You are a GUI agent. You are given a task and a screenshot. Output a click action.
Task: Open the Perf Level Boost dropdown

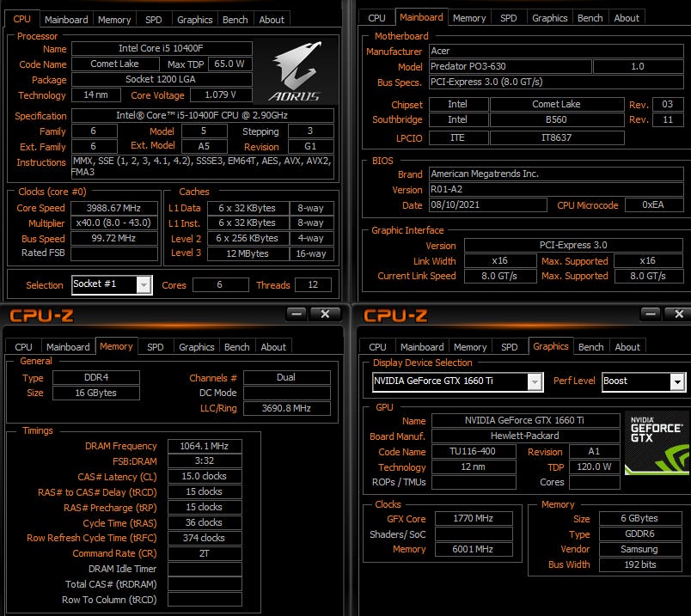[677, 381]
